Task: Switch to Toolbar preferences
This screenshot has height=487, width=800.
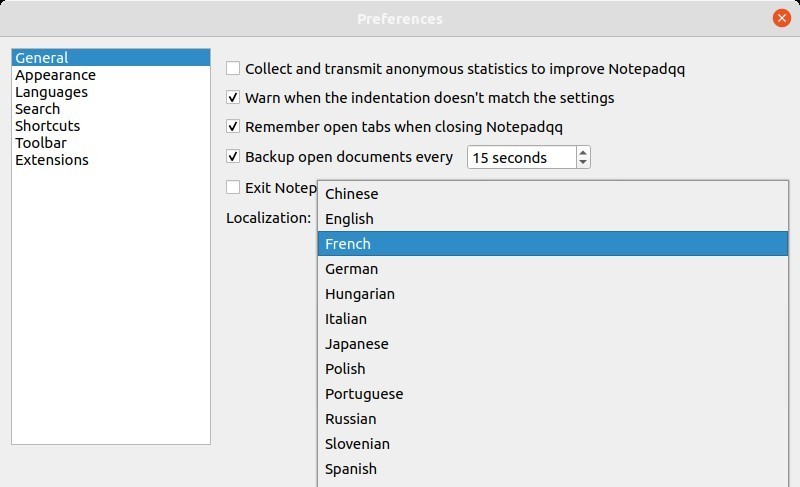Action: 41,143
